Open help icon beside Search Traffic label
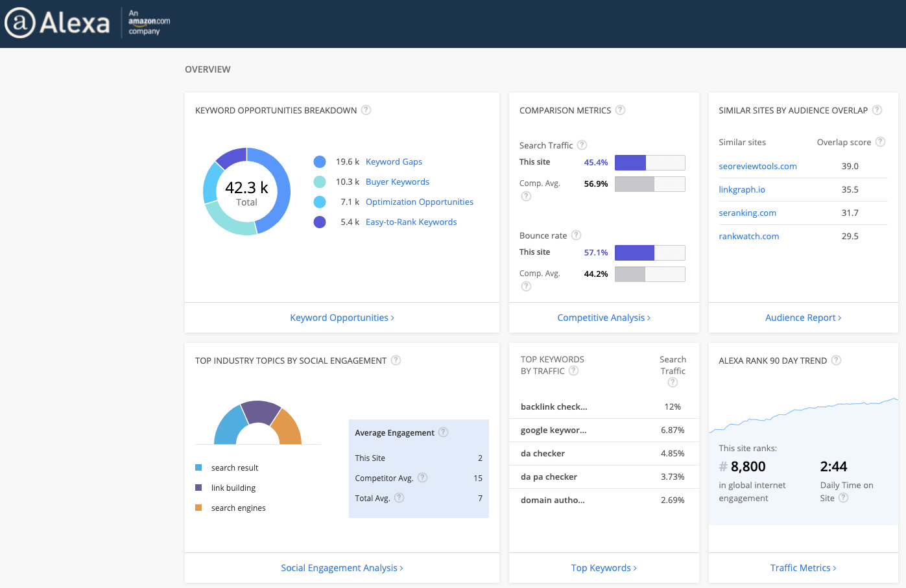 [x=582, y=145]
